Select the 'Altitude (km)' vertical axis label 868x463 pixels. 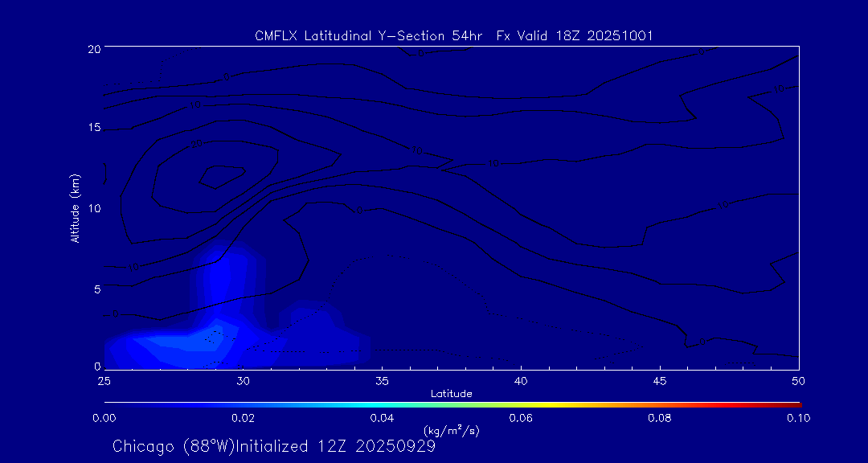pos(75,207)
